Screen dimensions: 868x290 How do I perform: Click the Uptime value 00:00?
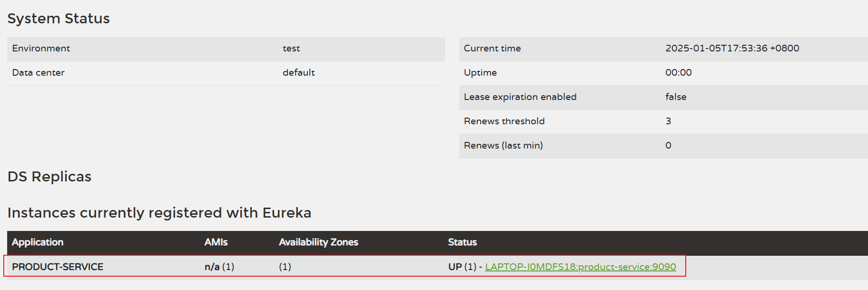pos(678,73)
